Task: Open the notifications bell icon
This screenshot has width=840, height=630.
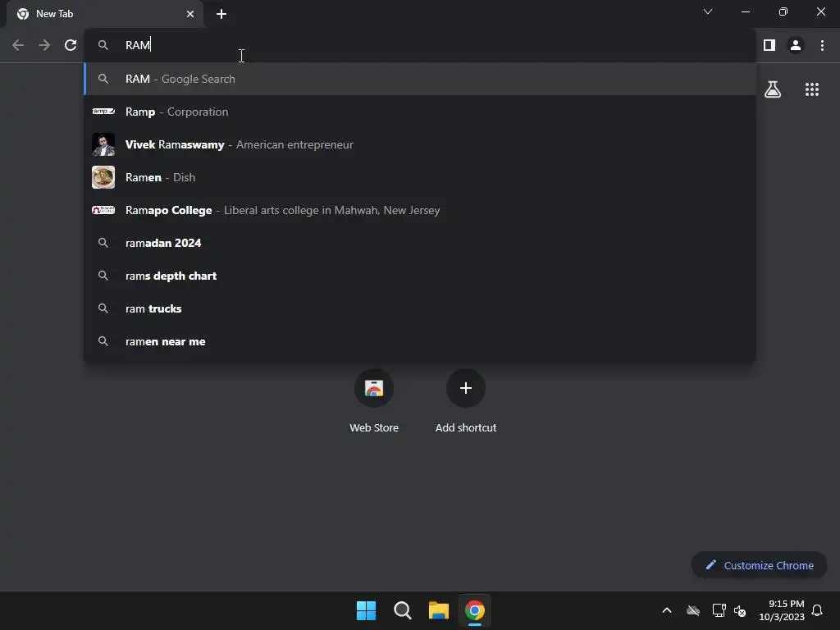Action: point(818,610)
